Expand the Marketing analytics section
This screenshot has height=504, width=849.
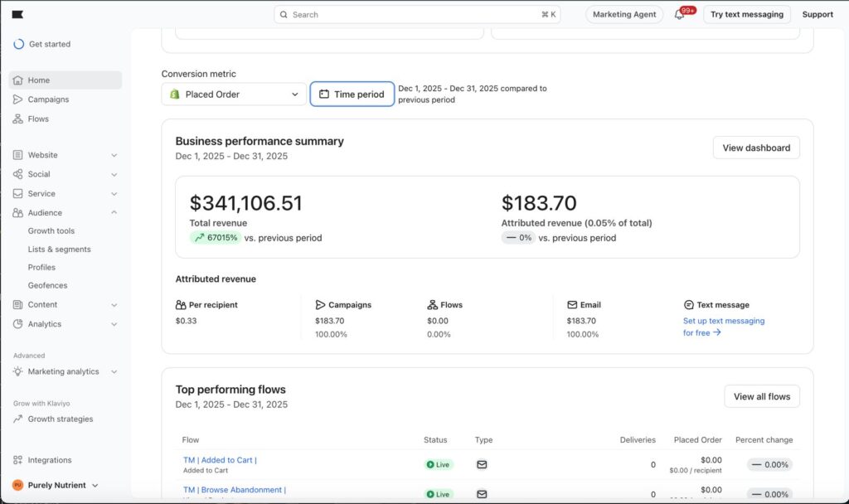(x=114, y=372)
